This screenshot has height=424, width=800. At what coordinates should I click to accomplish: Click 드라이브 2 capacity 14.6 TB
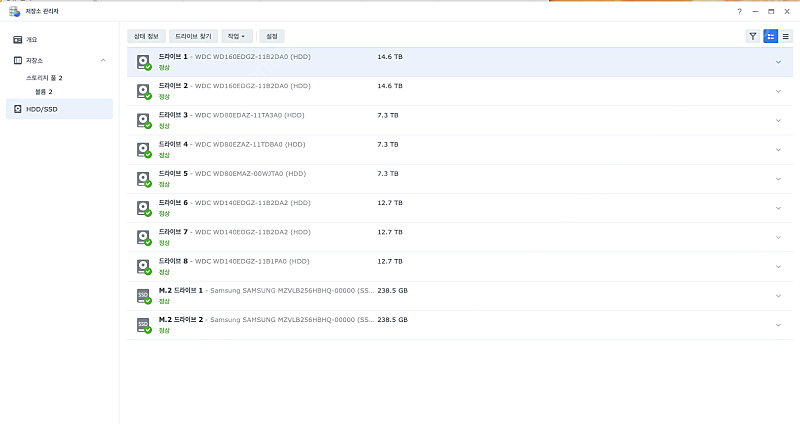point(390,86)
